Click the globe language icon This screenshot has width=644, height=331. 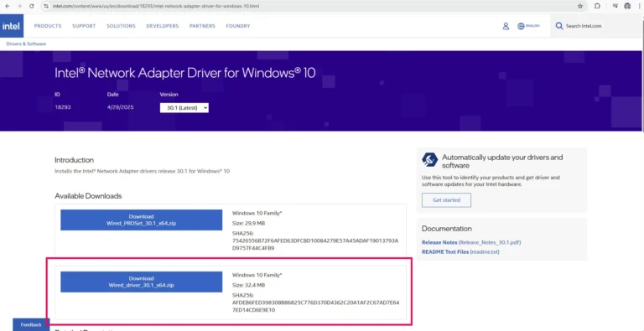pos(521,26)
